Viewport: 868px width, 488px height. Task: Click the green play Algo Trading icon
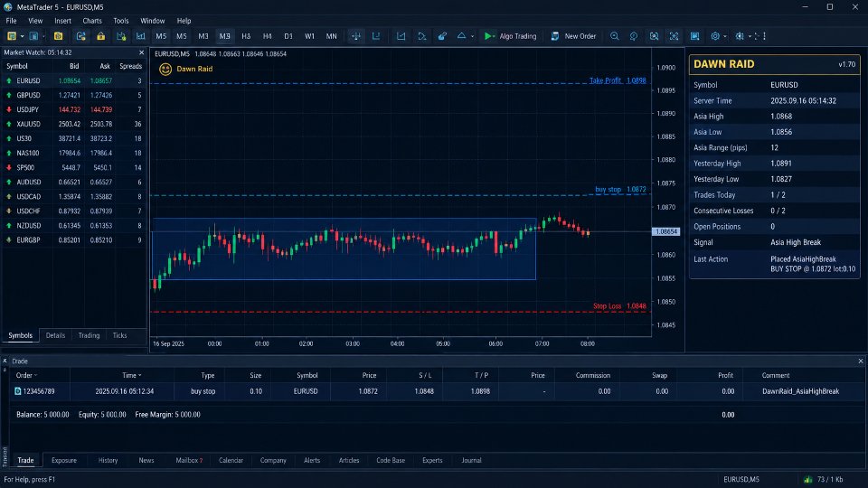pos(488,36)
